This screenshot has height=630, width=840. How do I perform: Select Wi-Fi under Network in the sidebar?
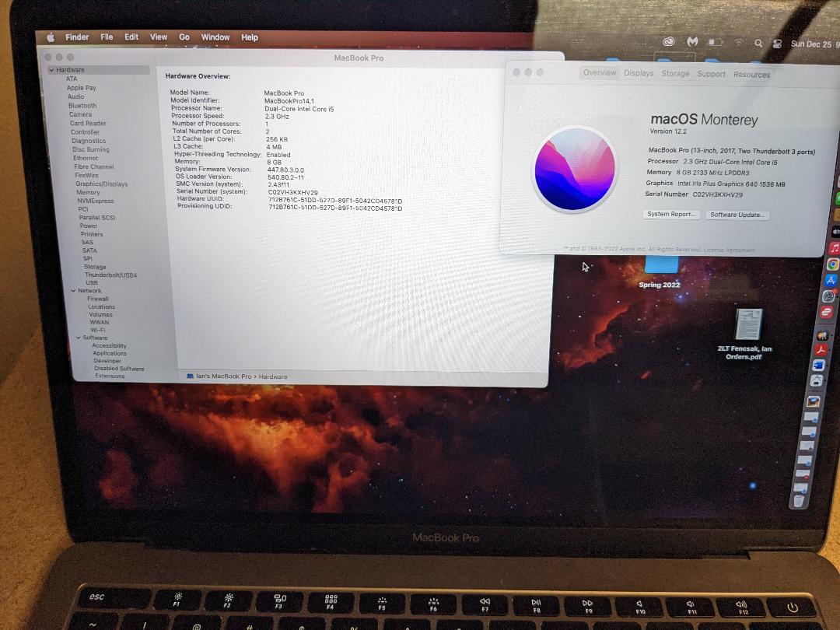coord(97,330)
